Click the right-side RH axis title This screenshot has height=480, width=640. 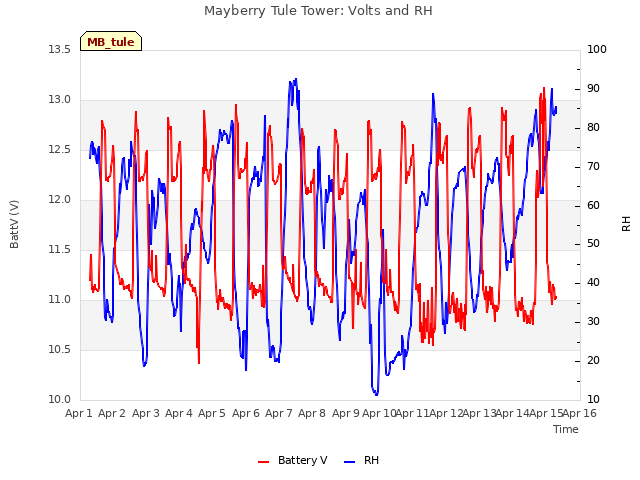(x=626, y=224)
